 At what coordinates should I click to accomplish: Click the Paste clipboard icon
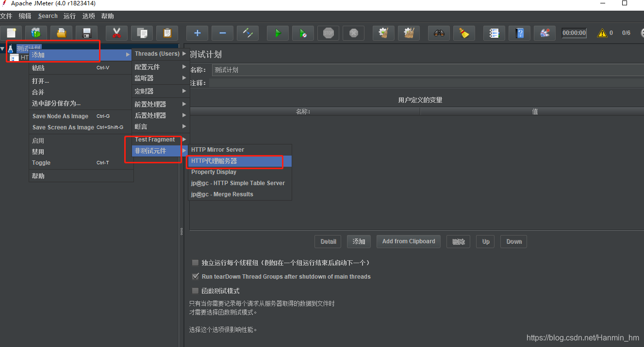(x=167, y=33)
